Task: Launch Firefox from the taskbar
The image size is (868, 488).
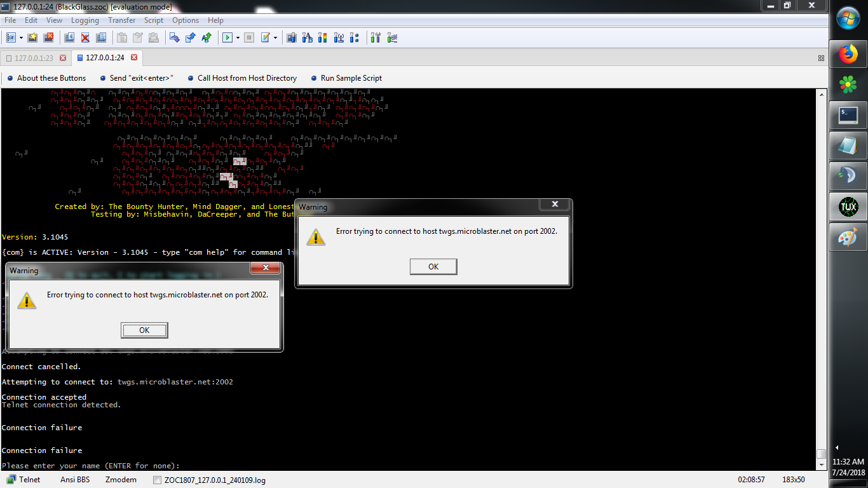Action: [x=848, y=53]
